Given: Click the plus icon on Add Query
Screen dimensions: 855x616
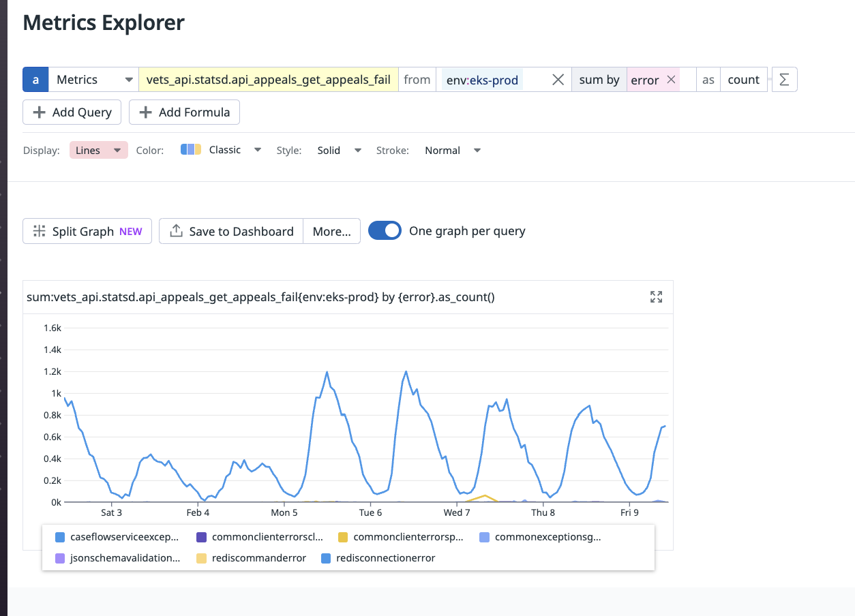Looking at the screenshot, I should [41, 112].
